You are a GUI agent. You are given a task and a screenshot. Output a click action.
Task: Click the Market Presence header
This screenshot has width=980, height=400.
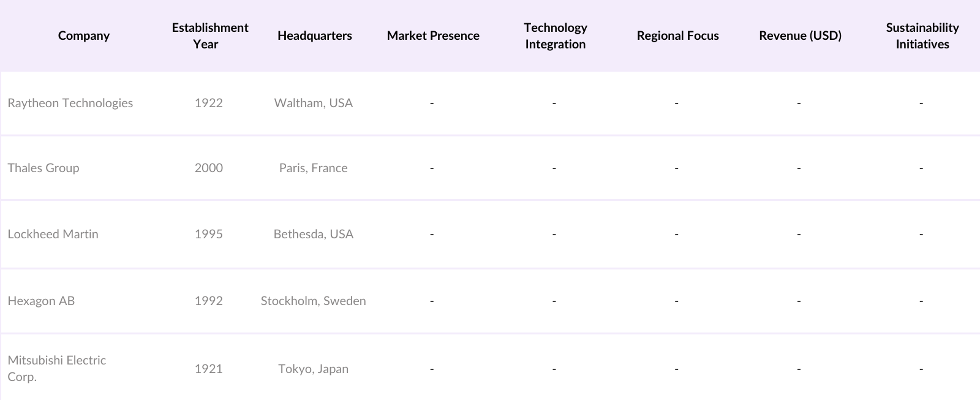(433, 36)
